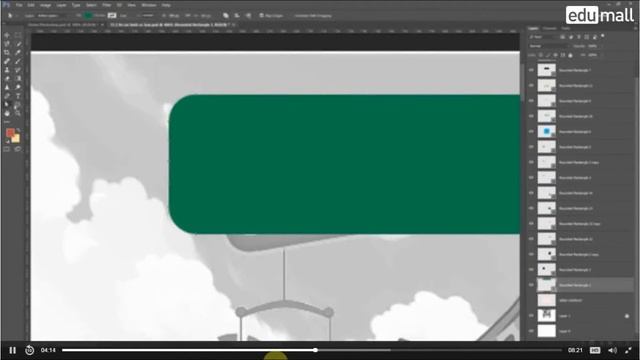Pause the video playback
Image resolution: width=640 pixels, height=360 pixels.
tap(13, 350)
